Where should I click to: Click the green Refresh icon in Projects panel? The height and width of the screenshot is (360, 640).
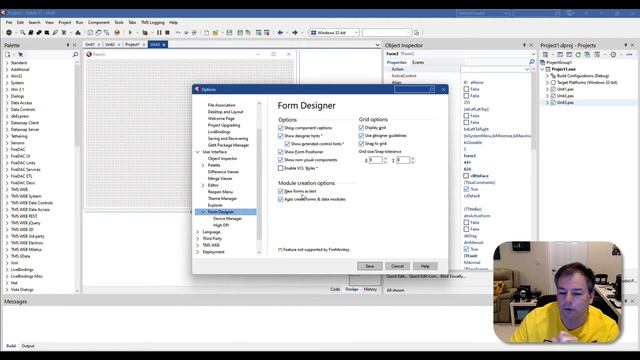click(x=578, y=54)
